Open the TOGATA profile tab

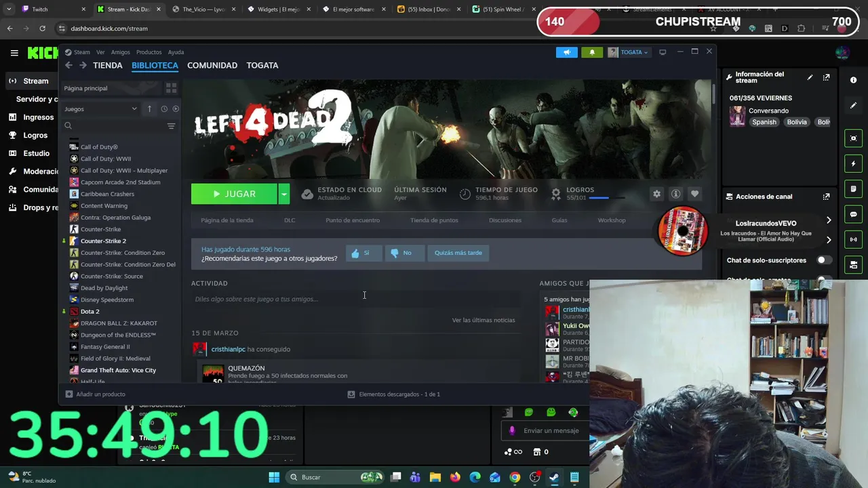[x=262, y=65]
